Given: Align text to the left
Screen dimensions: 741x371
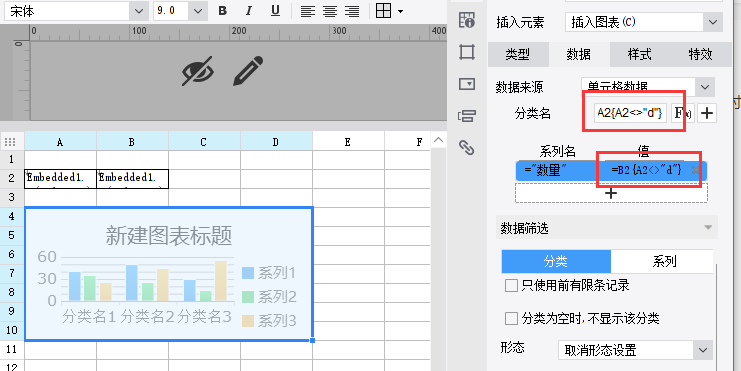Looking at the screenshot, I should pyautogui.click(x=308, y=11).
